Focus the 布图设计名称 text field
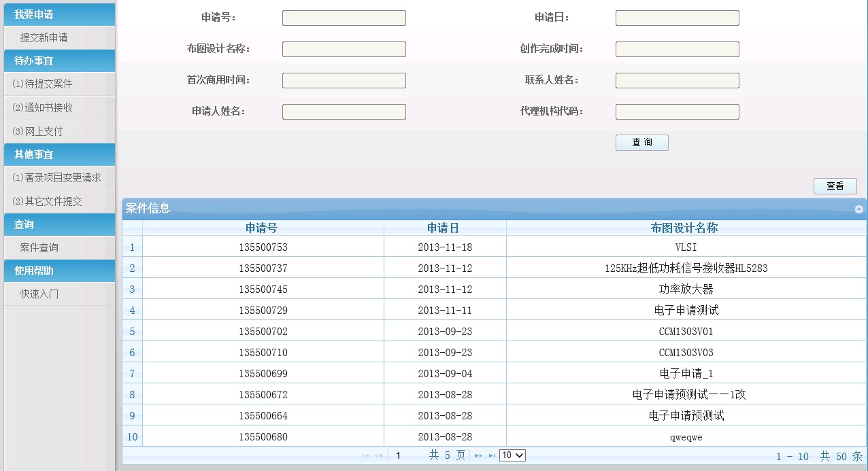The width and height of the screenshot is (868, 471). [x=344, y=50]
